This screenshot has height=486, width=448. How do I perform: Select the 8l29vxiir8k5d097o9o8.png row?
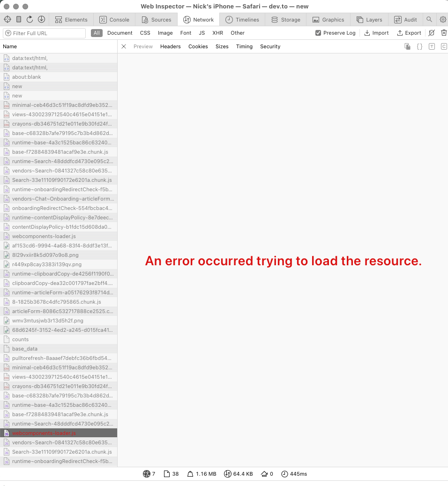coord(59,255)
